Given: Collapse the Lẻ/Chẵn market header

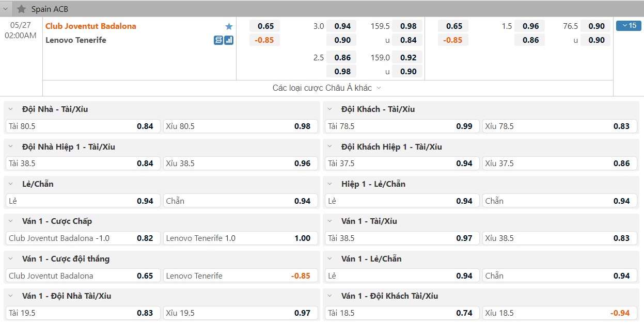Looking at the screenshot, I should pyautogui.click(x=11, y=184).
